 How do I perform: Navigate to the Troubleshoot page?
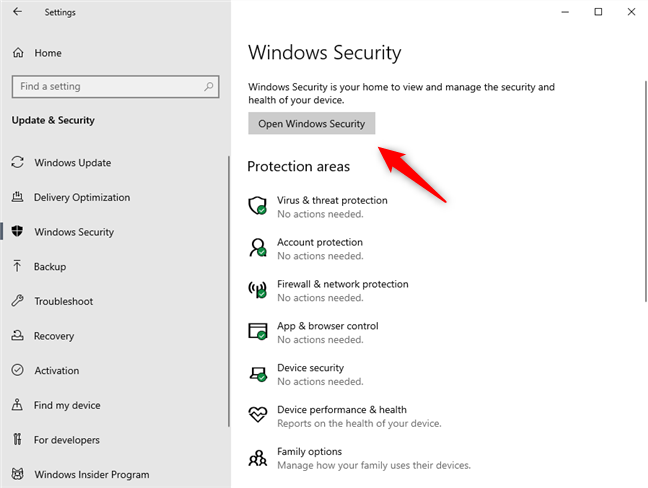(x=63, y=302)
